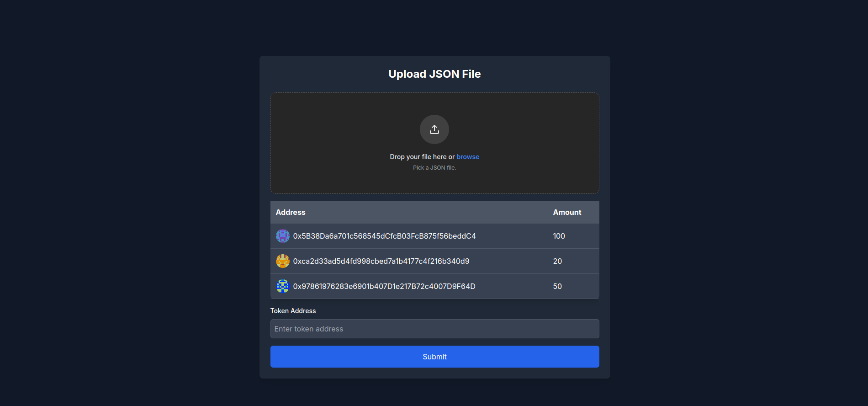Select address 0x97861976283e6901b407D1e217B72c4007D9F64D
868x406 pixels.
(x=384, y=286)
